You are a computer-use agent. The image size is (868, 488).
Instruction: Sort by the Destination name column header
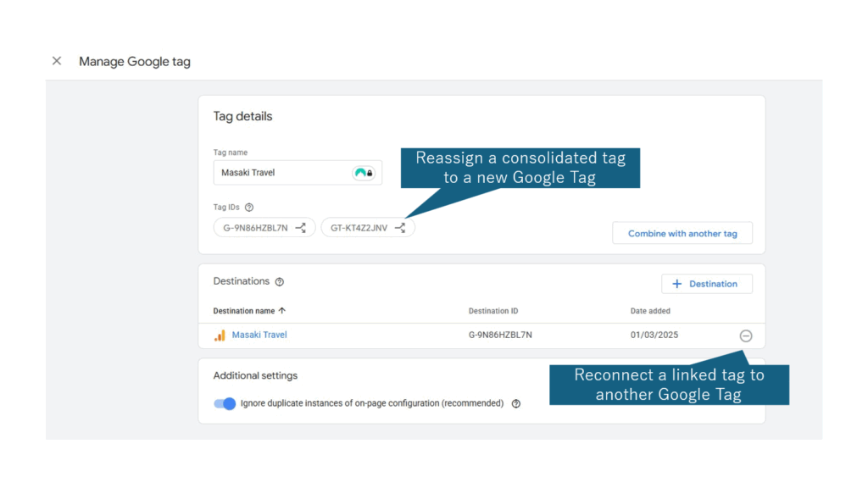pos(243,311)
